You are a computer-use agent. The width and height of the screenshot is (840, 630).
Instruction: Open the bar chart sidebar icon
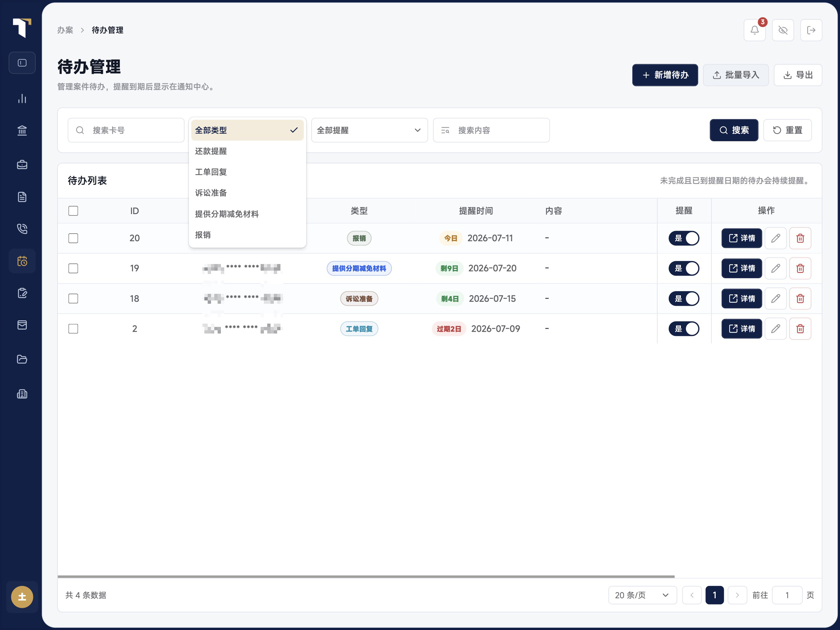click(22, 98)
